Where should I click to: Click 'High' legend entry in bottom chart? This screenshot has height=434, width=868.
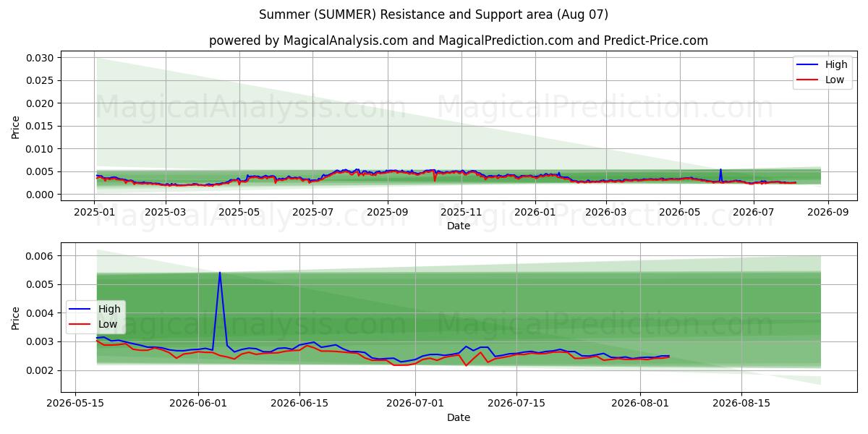109,309
